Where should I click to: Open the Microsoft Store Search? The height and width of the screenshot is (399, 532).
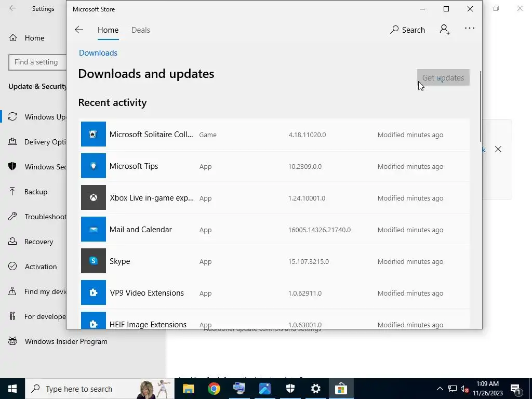pyautogui.click(x=407, y=30)
